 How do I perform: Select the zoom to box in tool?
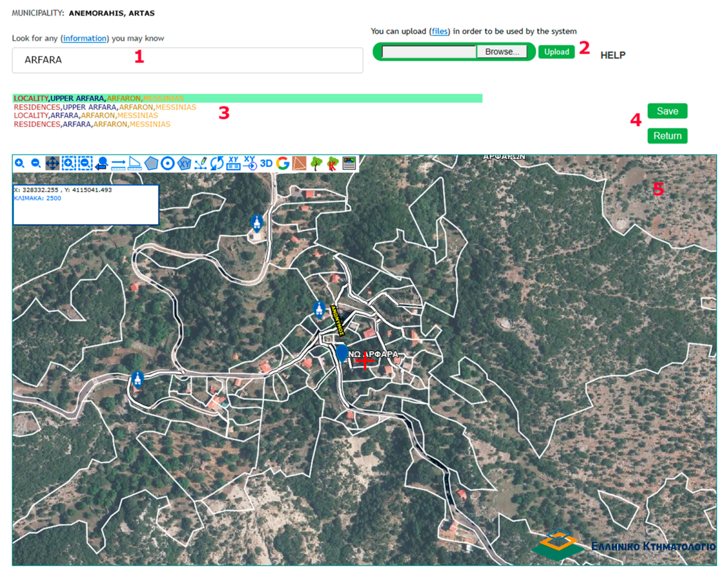[x=69, y=163]
